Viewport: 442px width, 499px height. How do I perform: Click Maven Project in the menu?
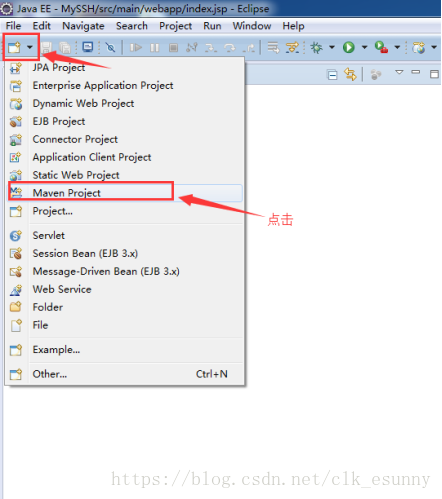(125, 193)
